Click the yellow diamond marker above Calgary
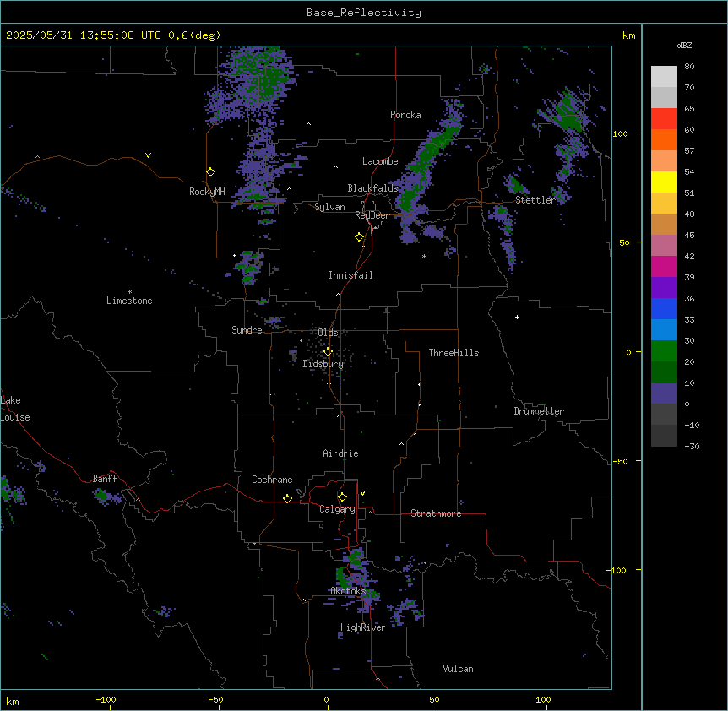Viewport: 728px width, 711px height. pos(342,497)
